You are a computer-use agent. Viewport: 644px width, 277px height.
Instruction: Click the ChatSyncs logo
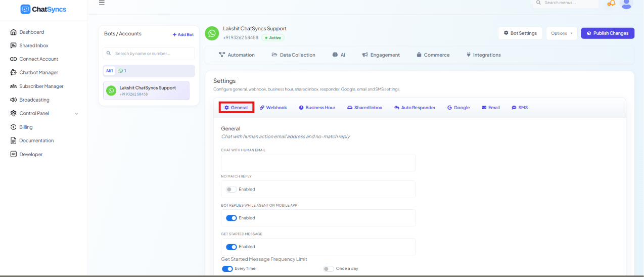43,9
